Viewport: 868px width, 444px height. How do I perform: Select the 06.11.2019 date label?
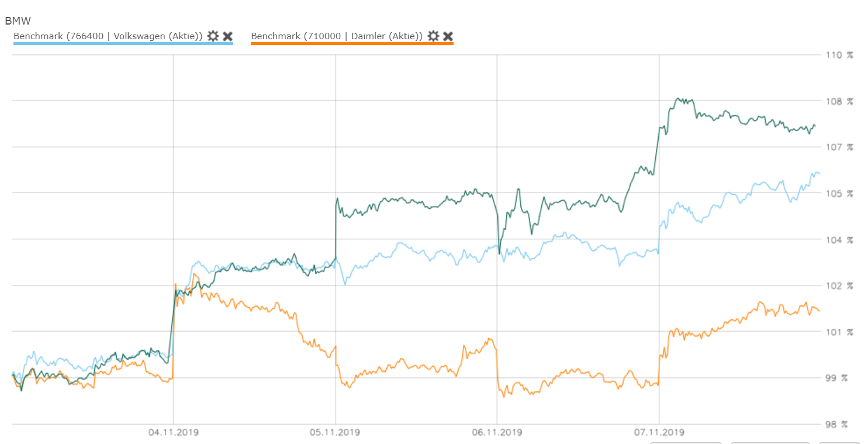tap(497, 433)
